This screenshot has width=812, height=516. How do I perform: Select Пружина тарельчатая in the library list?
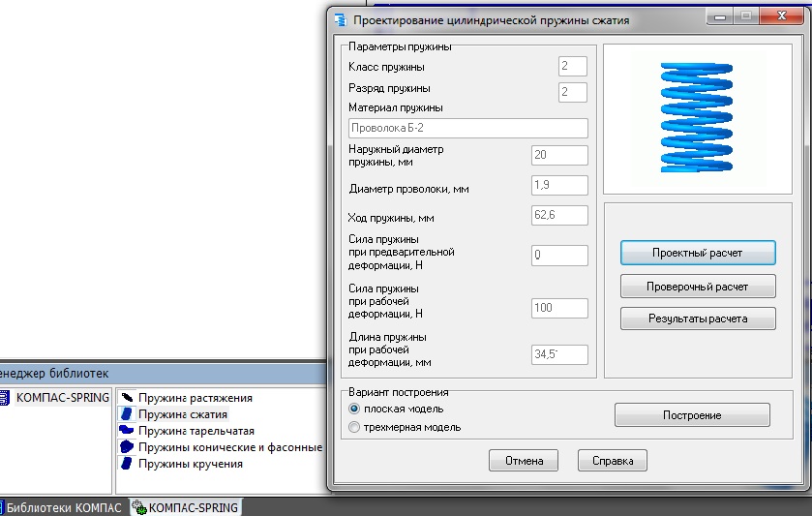[x=196, y=431]
